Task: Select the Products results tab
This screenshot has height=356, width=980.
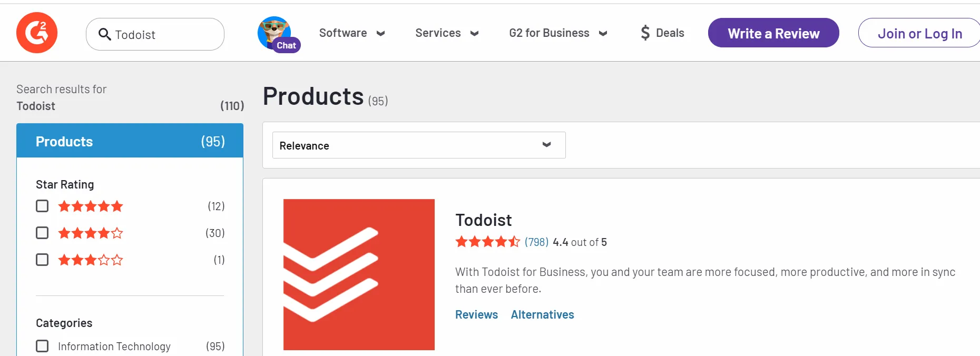Action: pyautogui.click(x=130, y=141)
